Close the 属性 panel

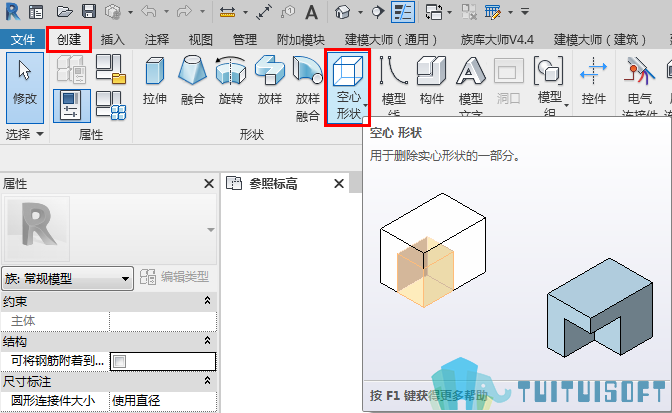coord(209,184)
